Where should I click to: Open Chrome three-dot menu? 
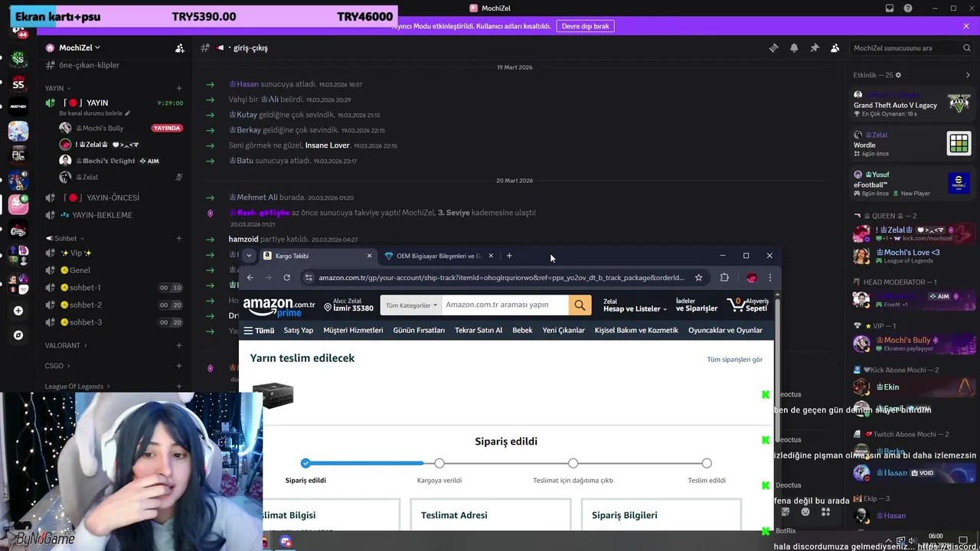click(770, 277)
